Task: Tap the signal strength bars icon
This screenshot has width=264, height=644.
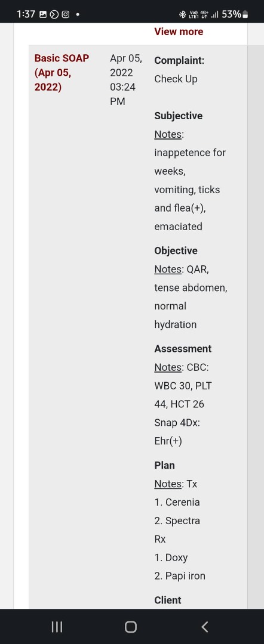Action: click(214, 15)
